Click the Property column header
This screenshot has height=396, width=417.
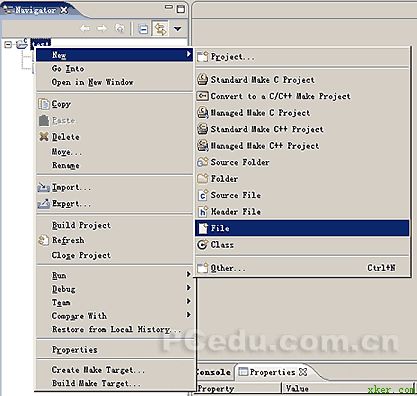[239, 389]
